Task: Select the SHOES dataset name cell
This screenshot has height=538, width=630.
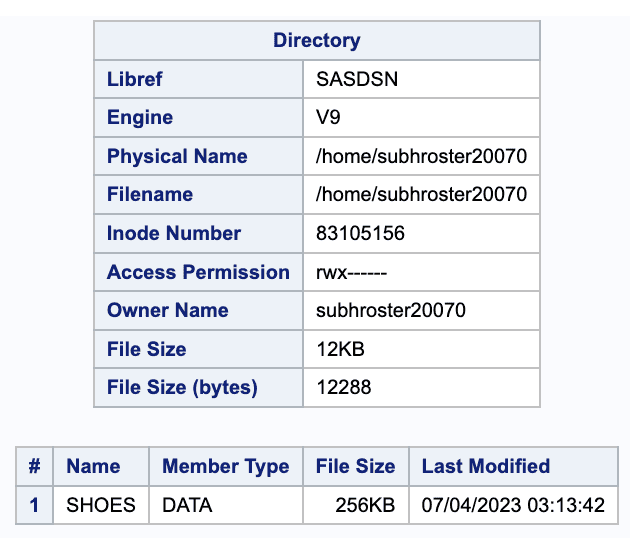Action: 101,505
